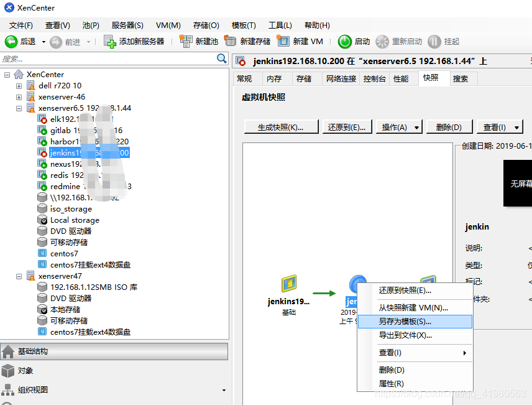The image size is (532, 405).
Task: Click the nexus VM running icon
Action: point(42,164)
